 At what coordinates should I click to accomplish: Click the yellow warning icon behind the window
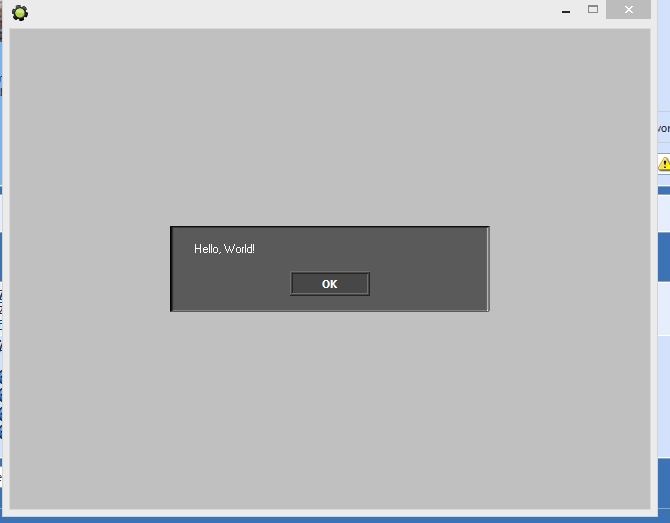tap(664, 164)
